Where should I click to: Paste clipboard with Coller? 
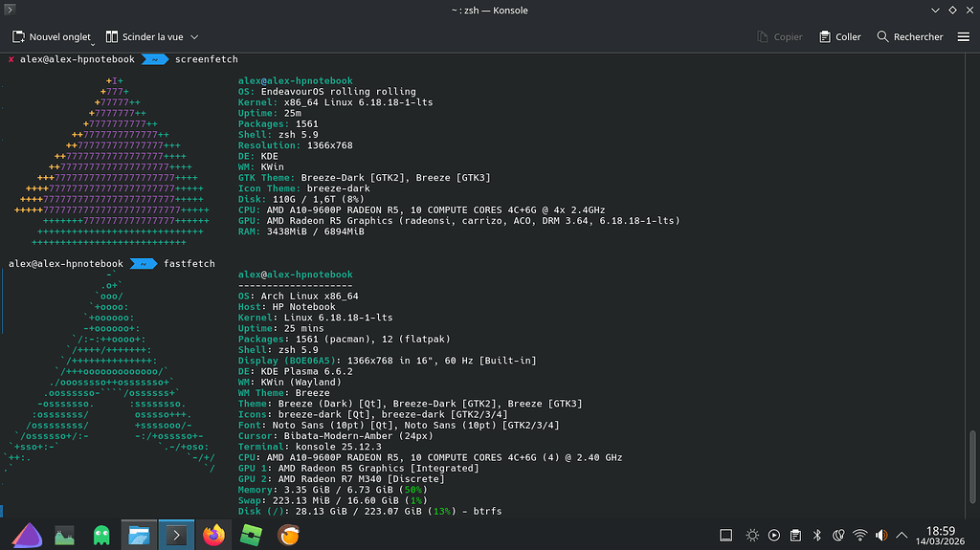[x=840, y=37]
